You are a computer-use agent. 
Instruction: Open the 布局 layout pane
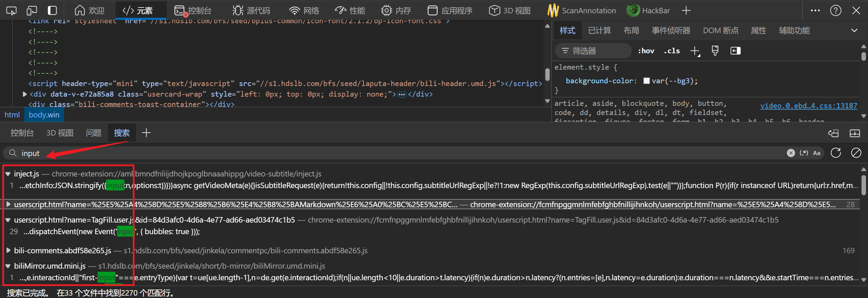tap(631, 31)
